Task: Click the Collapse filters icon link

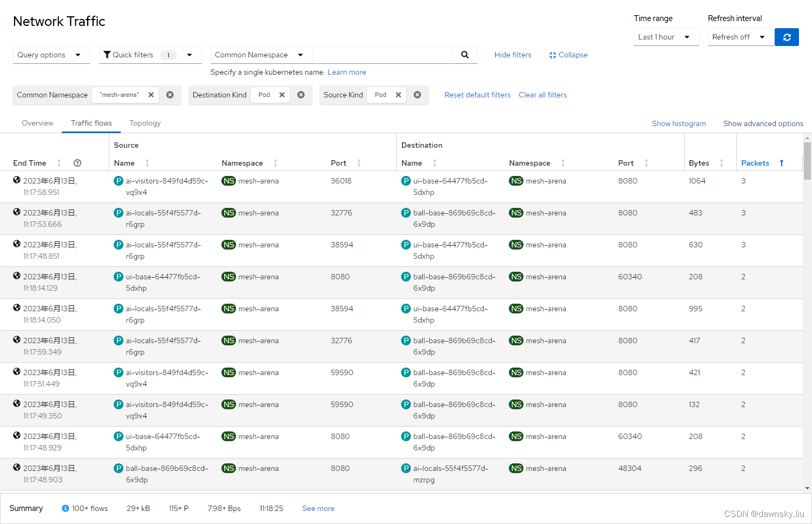Action: [568, 55]
